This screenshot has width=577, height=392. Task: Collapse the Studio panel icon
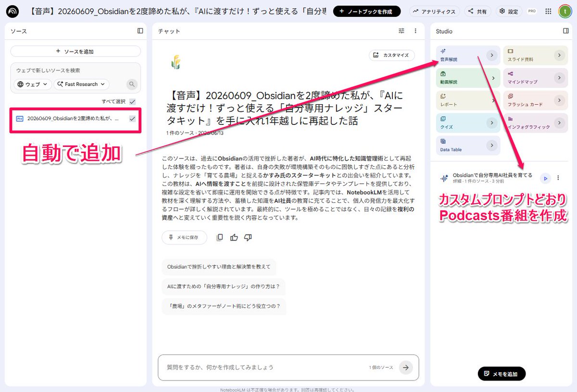pos(565,31)
